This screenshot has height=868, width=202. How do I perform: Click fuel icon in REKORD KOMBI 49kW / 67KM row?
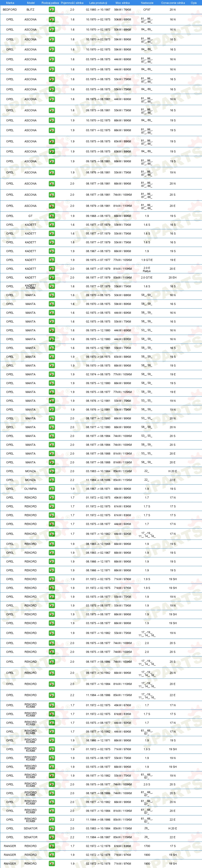tap(51, 705)
